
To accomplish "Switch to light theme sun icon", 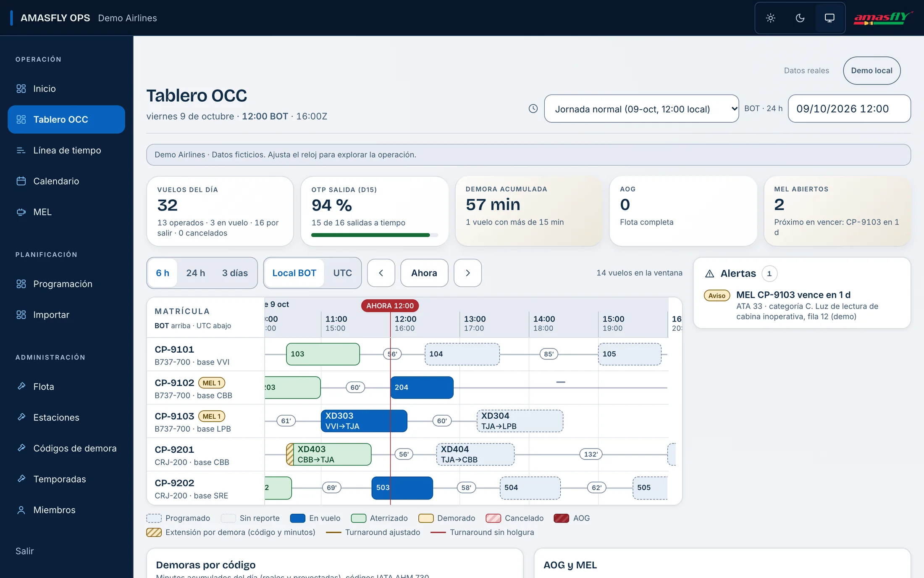I will [x=770, y=18].
